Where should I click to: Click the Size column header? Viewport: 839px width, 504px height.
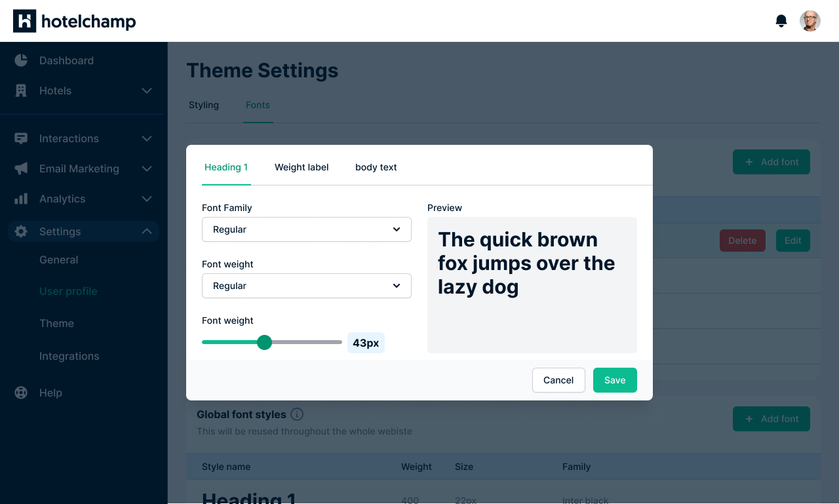(x=464, y=467)
